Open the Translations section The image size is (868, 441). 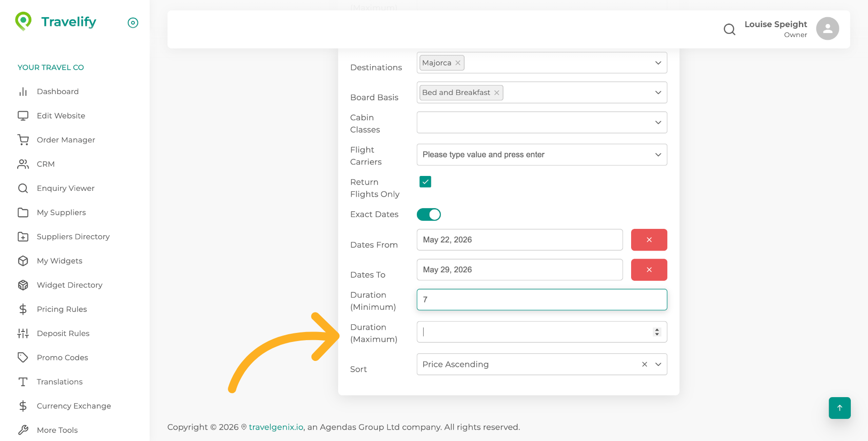coord(59,381)
